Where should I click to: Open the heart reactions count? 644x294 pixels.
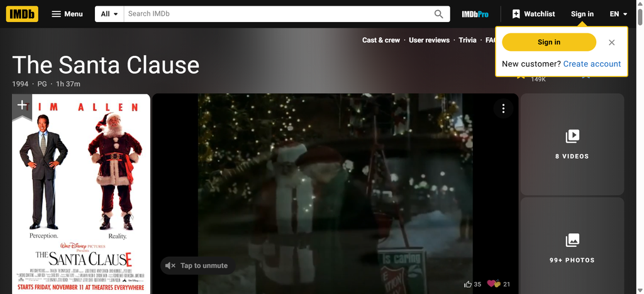498,284
